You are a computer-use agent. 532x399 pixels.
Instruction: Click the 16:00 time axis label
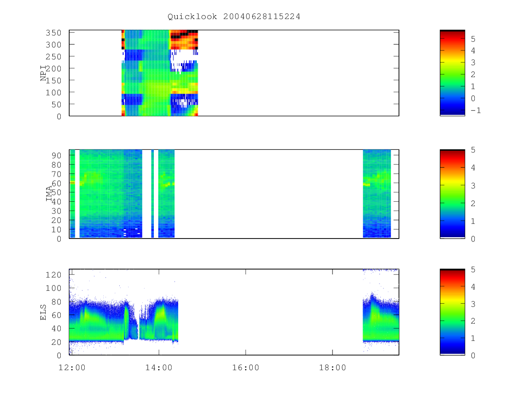click(246, 368)
